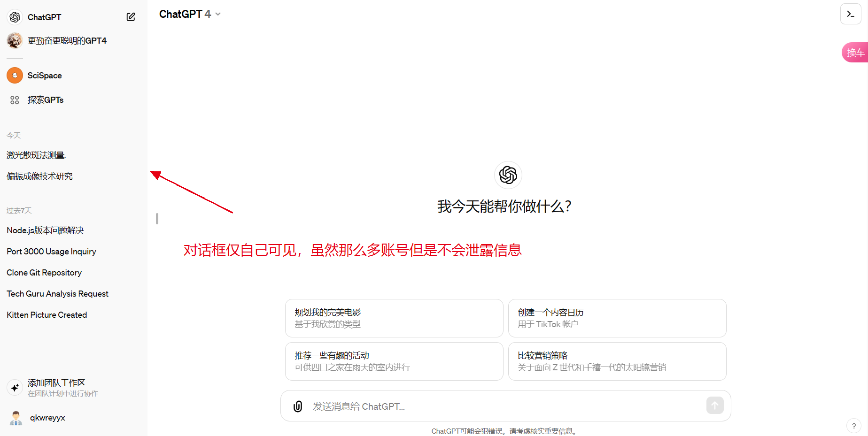868x436 pixels.
Task: Expand the ChatGPT 4 model dropdown
Action: pyautogui.click(x=190, y=14)
